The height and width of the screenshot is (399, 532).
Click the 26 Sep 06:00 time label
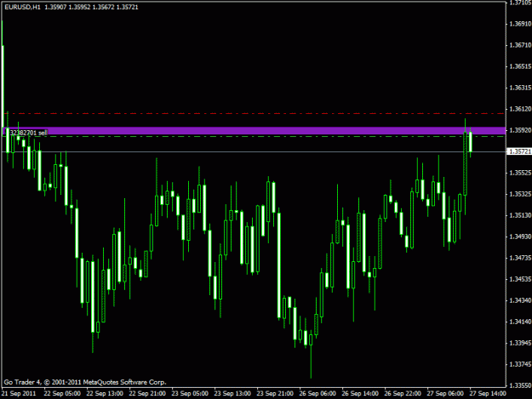click(317, 394)
